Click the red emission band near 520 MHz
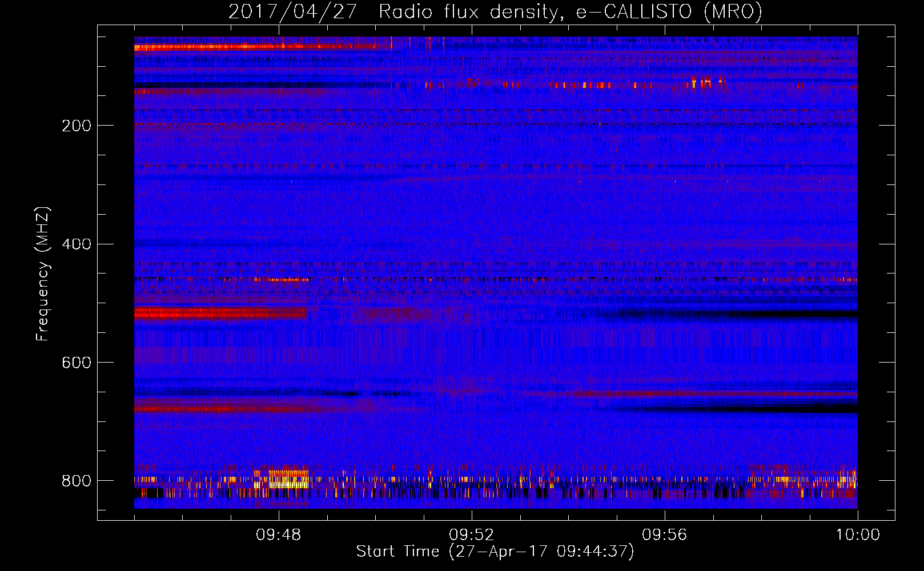 [x=221, y=313]
